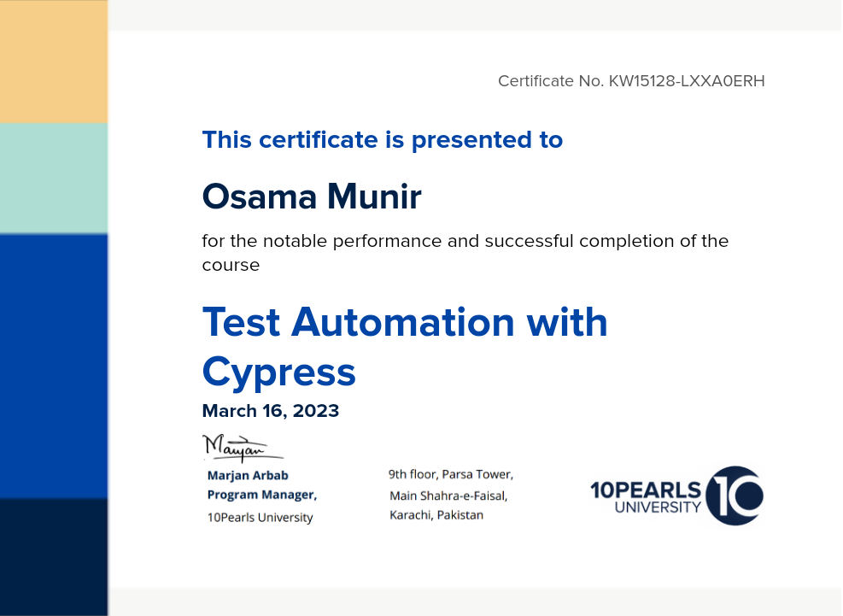This screenshot has height=616, width=843.
Task: Pick the dark navy color block
Action: pos(54,556)
